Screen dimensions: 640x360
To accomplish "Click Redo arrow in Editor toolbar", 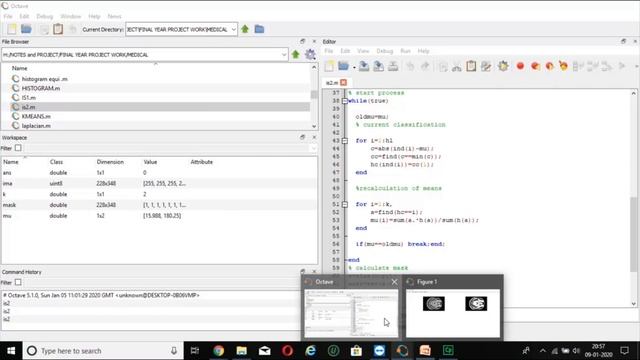I will pos(425,66).
